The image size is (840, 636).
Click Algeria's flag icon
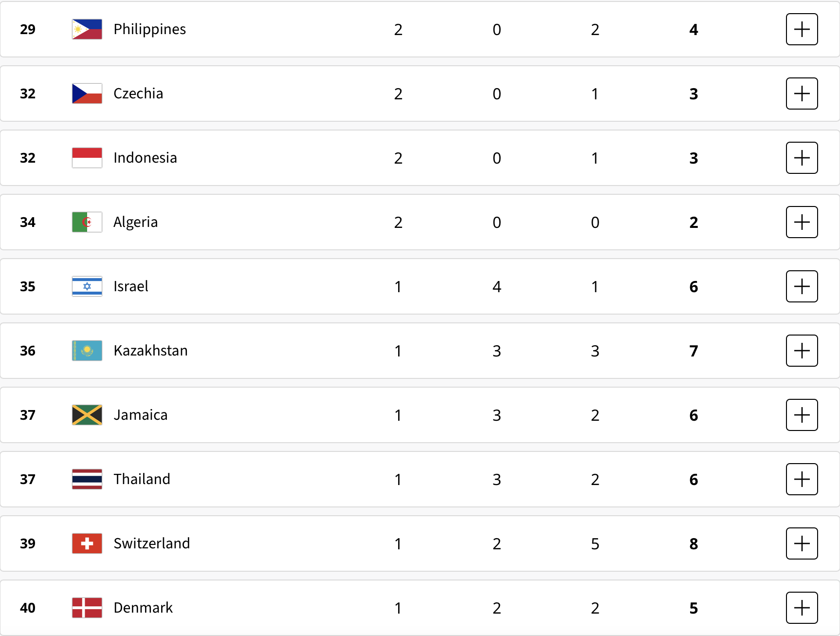click(87, 222)
